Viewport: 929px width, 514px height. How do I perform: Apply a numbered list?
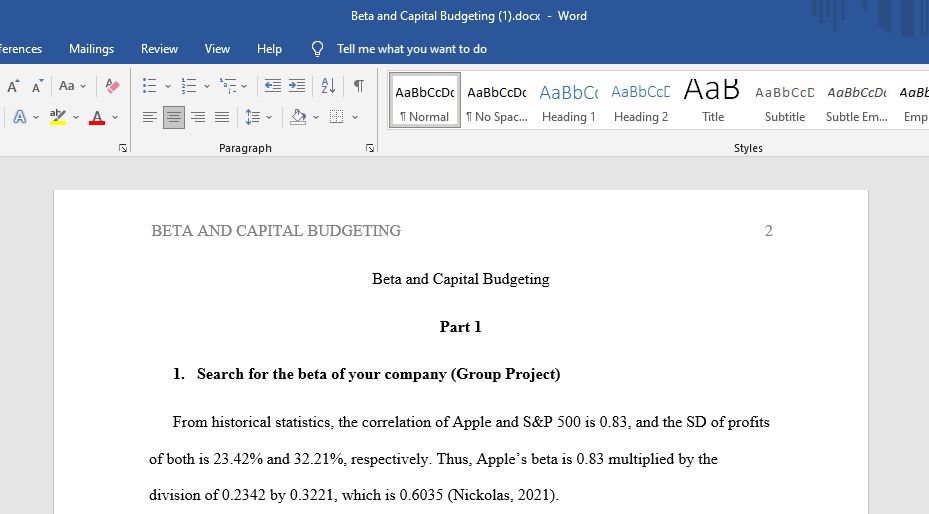click(189, 86)
